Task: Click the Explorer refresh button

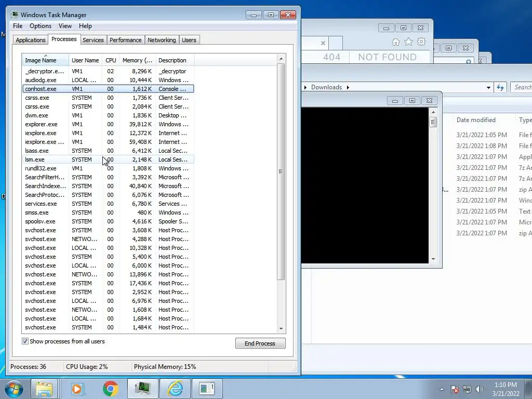Action: (x=500, y=87)
